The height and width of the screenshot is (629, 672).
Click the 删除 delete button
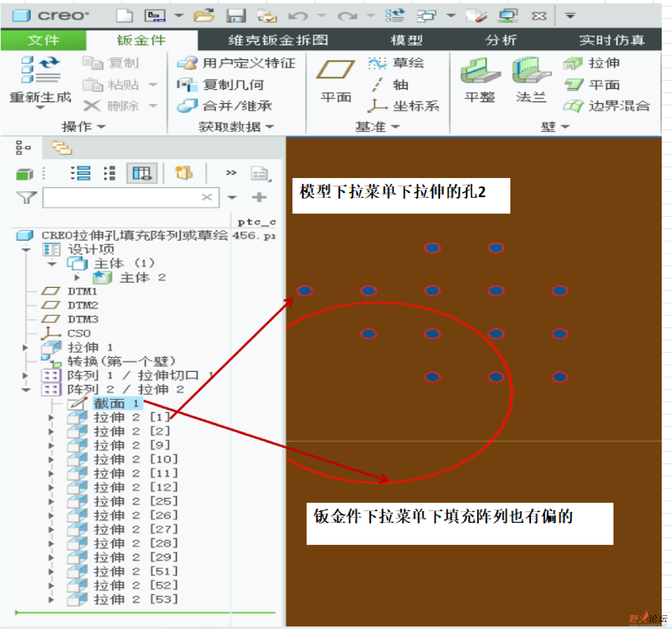pyautogui.click(x=111, y=106)
